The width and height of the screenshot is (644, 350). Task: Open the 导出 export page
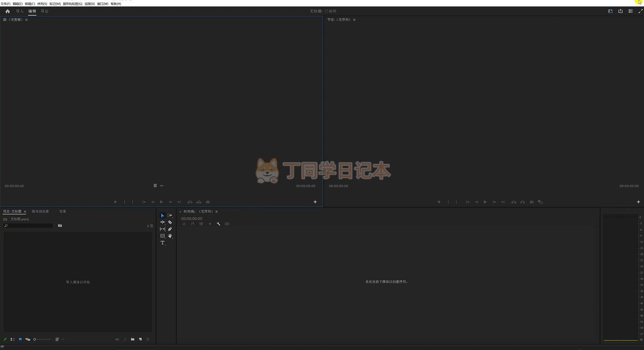tap(45, 11)
